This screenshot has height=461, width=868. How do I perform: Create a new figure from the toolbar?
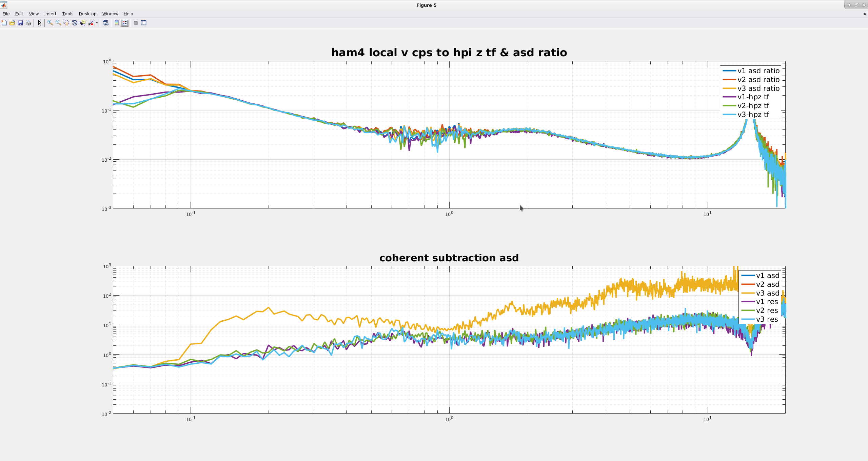point(4,23)
